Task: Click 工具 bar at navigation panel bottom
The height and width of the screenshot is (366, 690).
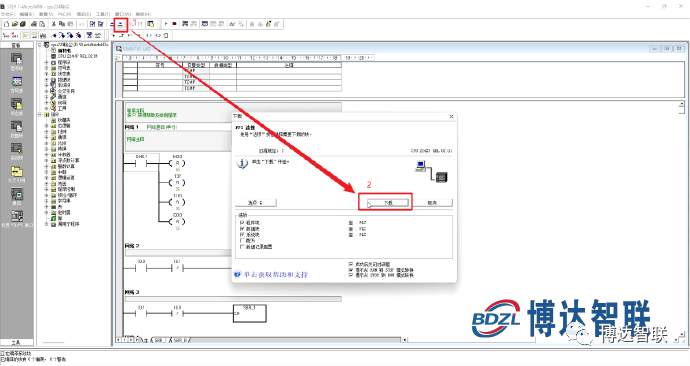Action: coord(17,342)
